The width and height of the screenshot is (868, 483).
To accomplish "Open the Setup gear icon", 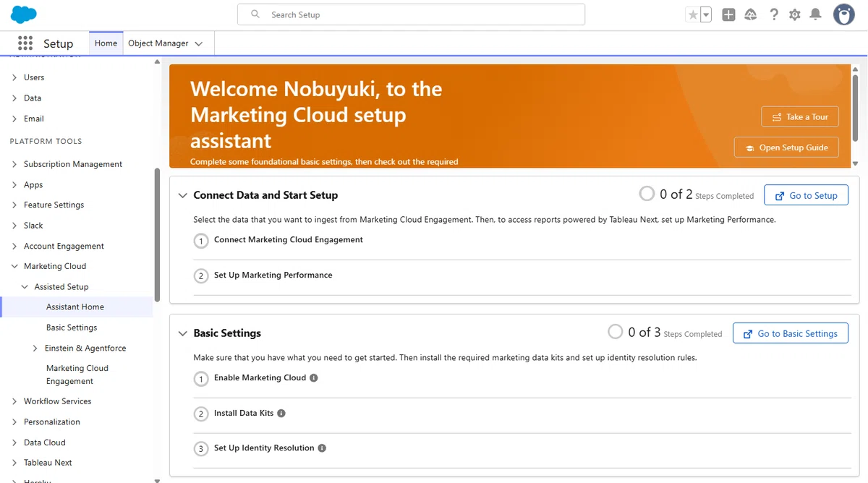I will [795, 14].
